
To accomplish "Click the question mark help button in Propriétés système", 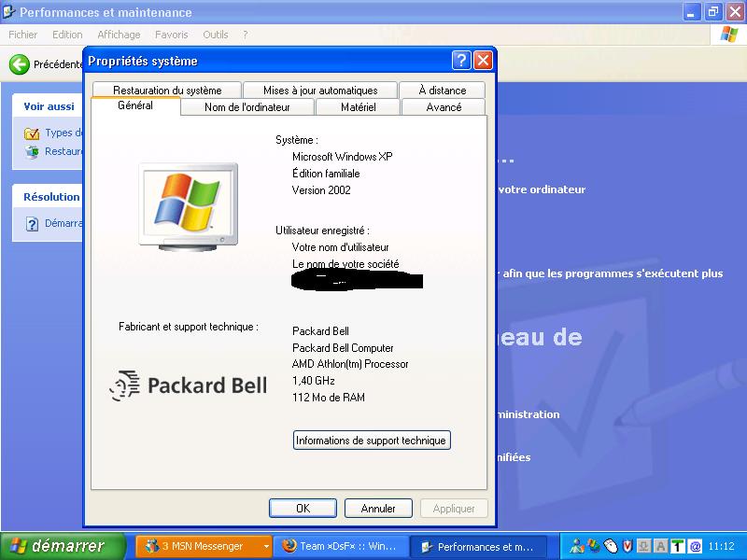I will pyautogui.click(x=461, y=61).
